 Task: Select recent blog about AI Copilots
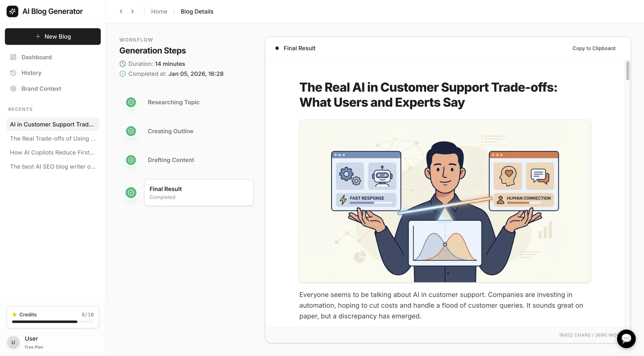tap(52, 152)
